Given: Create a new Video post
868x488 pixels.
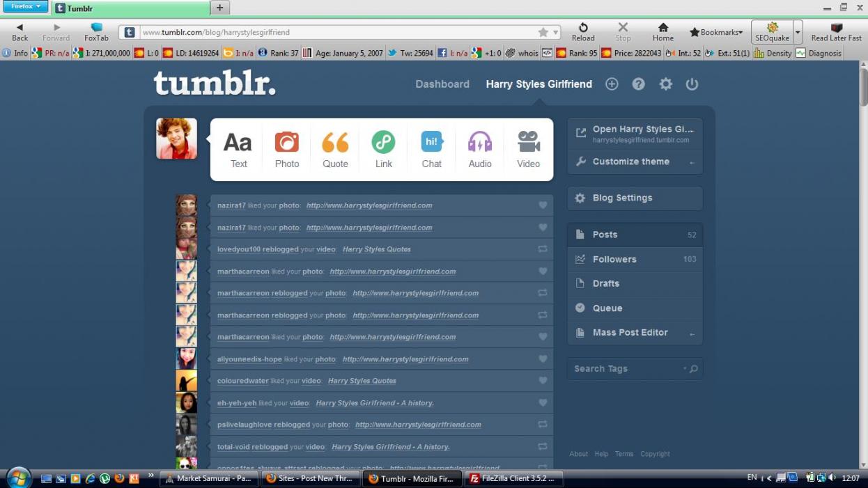Looking at the screenshot, I should 529,150.
